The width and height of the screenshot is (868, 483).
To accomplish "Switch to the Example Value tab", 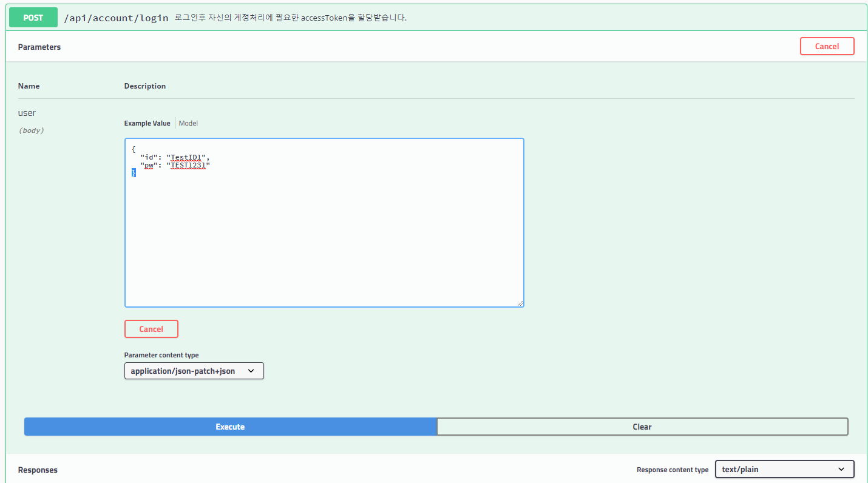I will (147, 123).
